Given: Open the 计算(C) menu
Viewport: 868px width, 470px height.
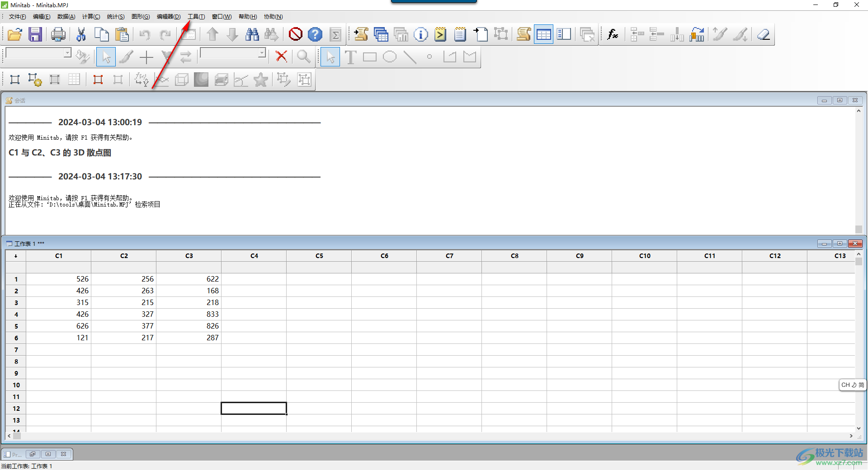Looking at the screenshot, I should pos(91,17).
